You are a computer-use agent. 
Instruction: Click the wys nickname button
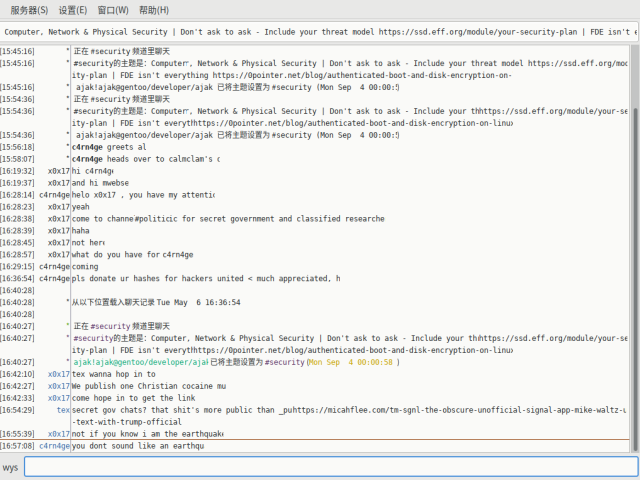[10, 467]
